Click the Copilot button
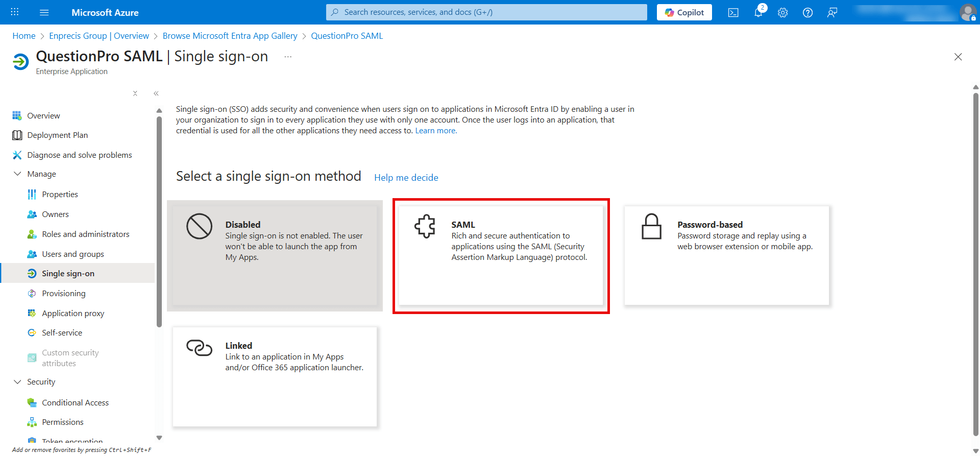Viewport: 980px width, 456px height. [684, 13]
